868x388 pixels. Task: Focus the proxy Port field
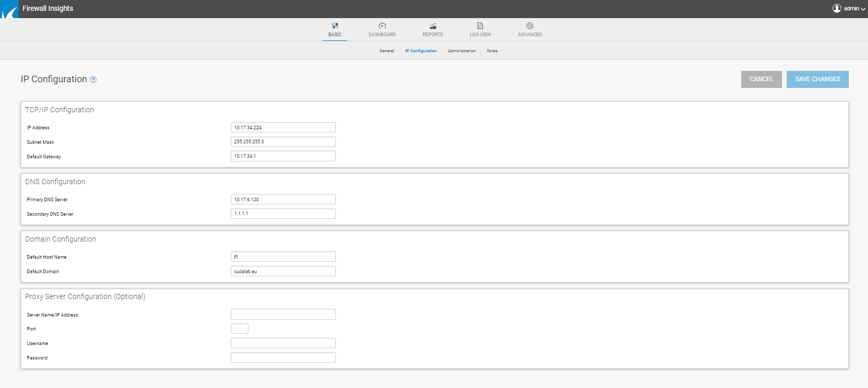(240, 329)
